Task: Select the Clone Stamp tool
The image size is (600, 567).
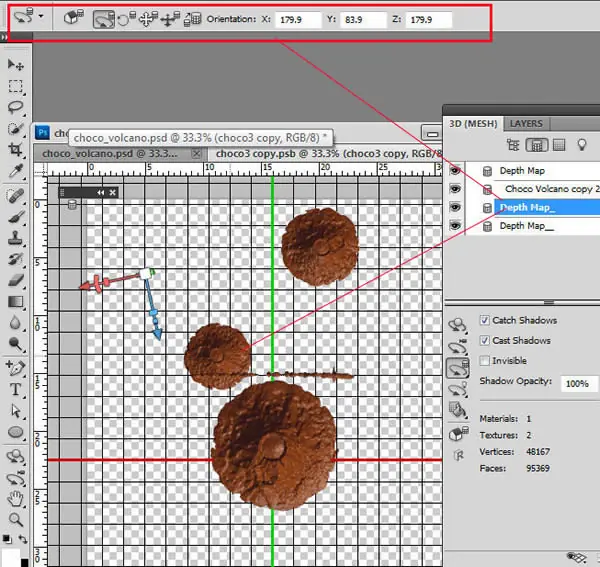Action: coord(15,238)
